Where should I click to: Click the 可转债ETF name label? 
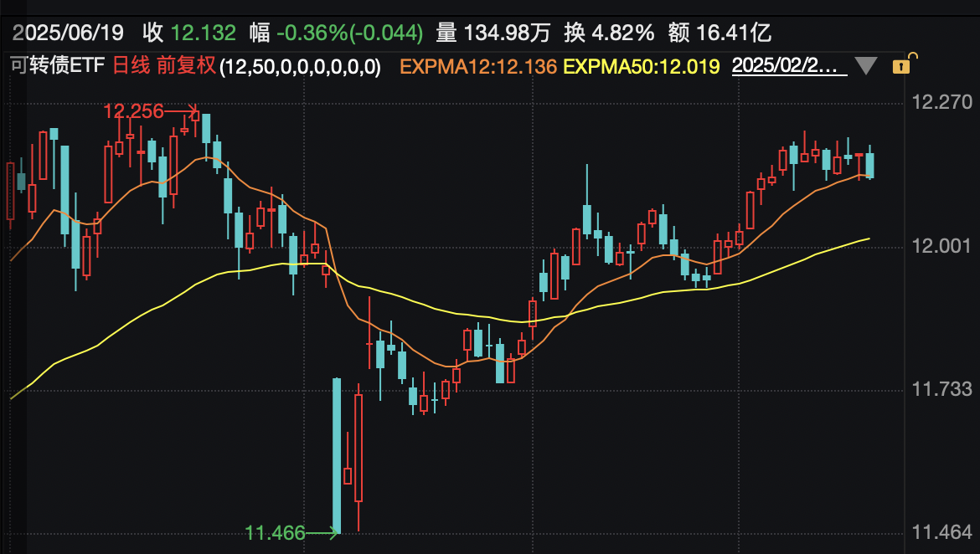pyautogui.click(x=57, y=65)
